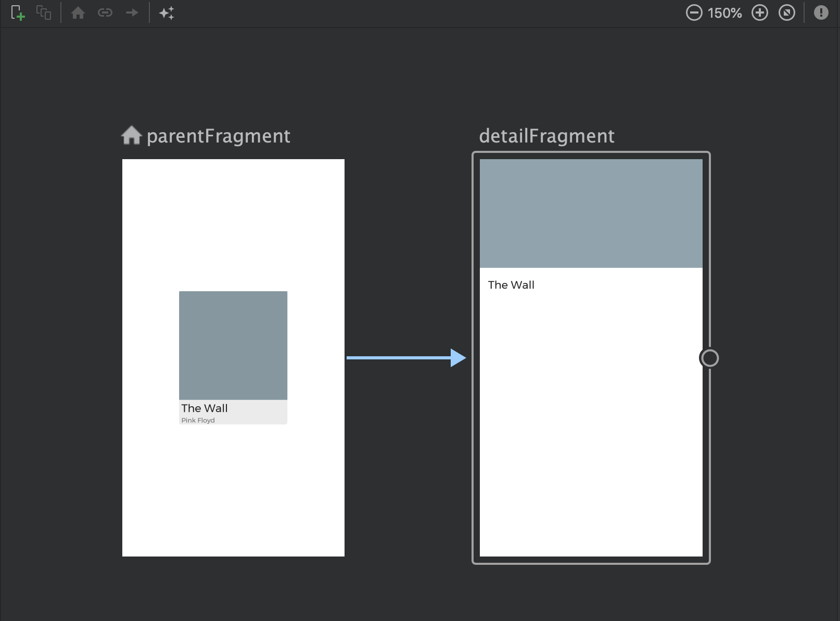This screenshot has width=840, height=621.
Task: Click the zoom to fit icon
Action: (787, 13)
